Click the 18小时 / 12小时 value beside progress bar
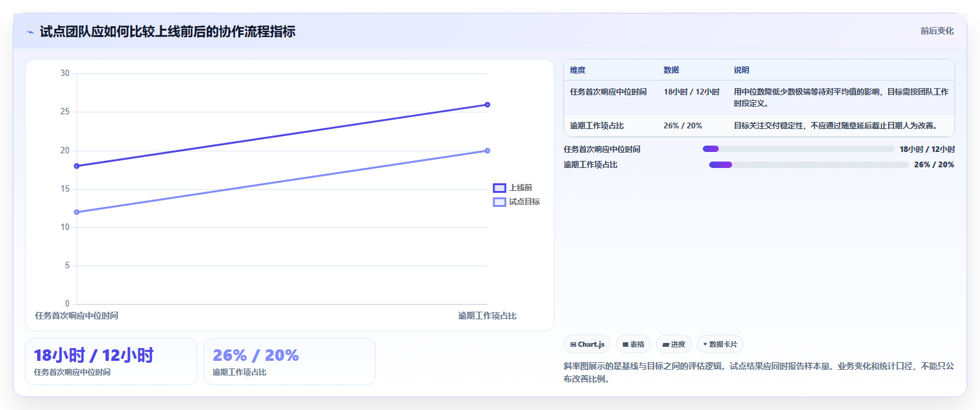 927,149
